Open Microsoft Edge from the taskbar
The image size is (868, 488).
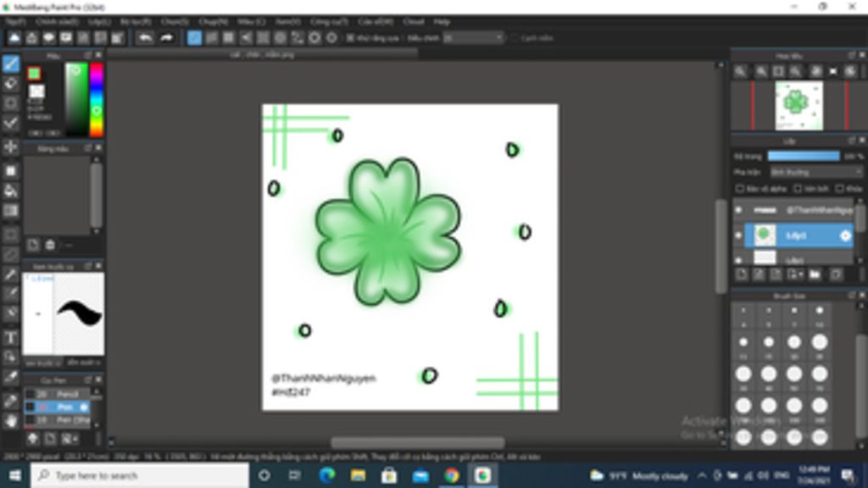(x=326, y=475)
